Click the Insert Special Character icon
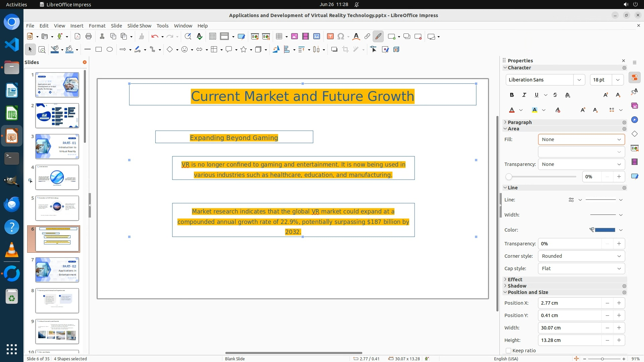The height and width of the screenshot is (362, 644). [341, 37]
